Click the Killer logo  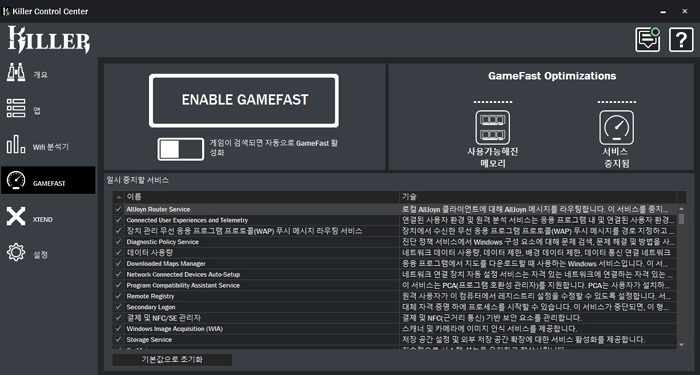tap(49, 40)
